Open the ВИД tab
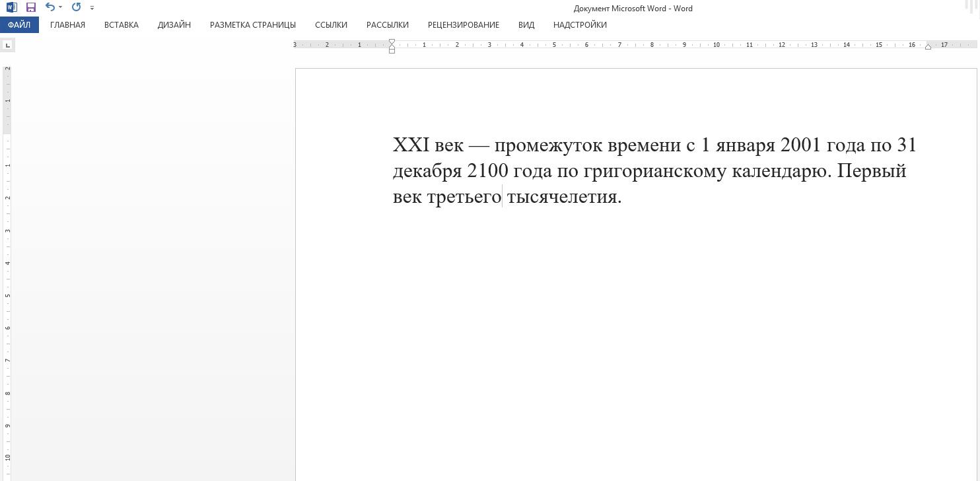This screenshot has height=481, width=980. (x=526, y=24)
